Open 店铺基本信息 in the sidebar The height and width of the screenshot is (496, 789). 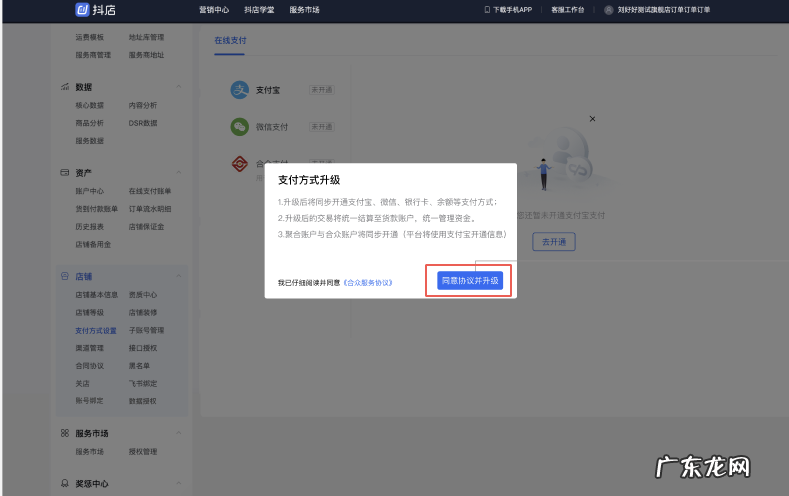[x=97, y=295]
